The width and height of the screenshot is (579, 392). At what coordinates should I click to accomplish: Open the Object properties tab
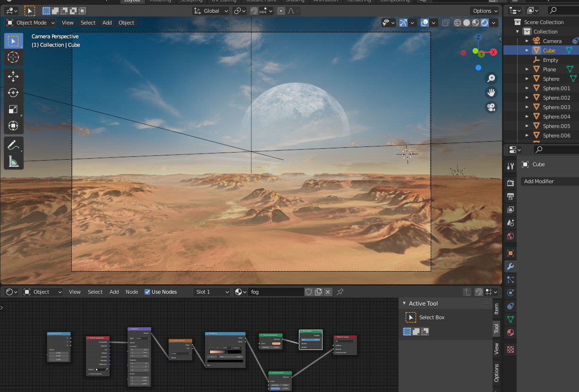pyautogui.click(x=510, y=253)
